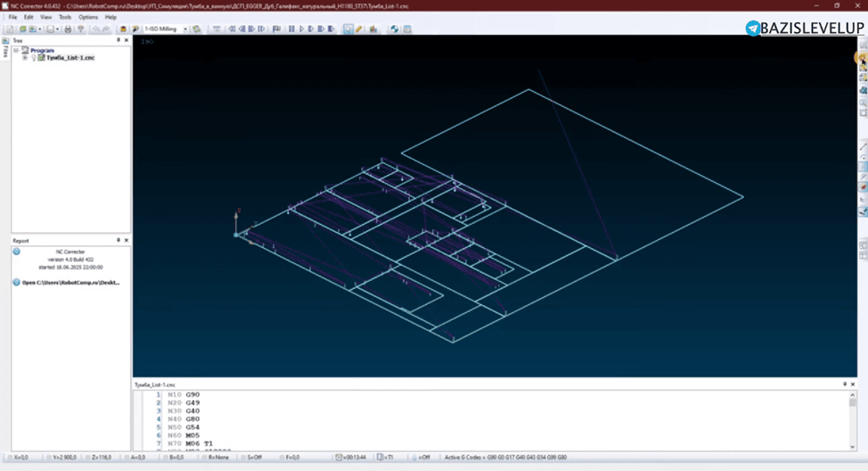Click the Active G Codes status text
This screenshot has height=471, width=868.
pos(506,458)
